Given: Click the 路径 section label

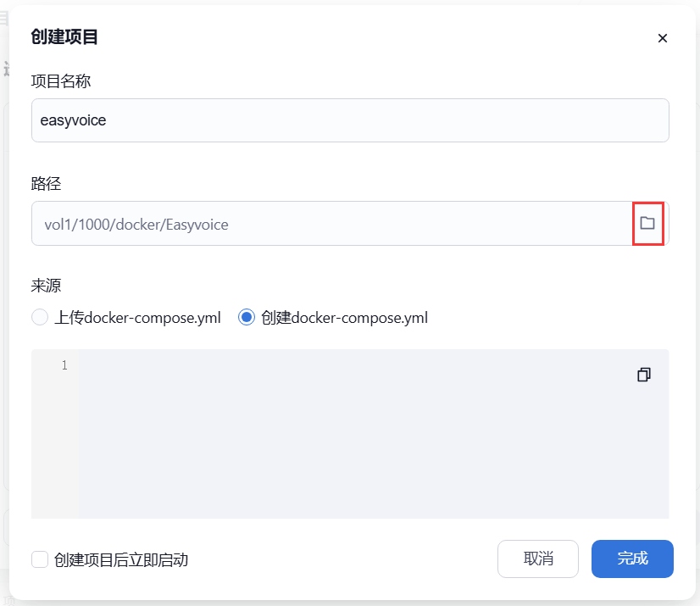Looking at the screenshot, I should (43, 182).
